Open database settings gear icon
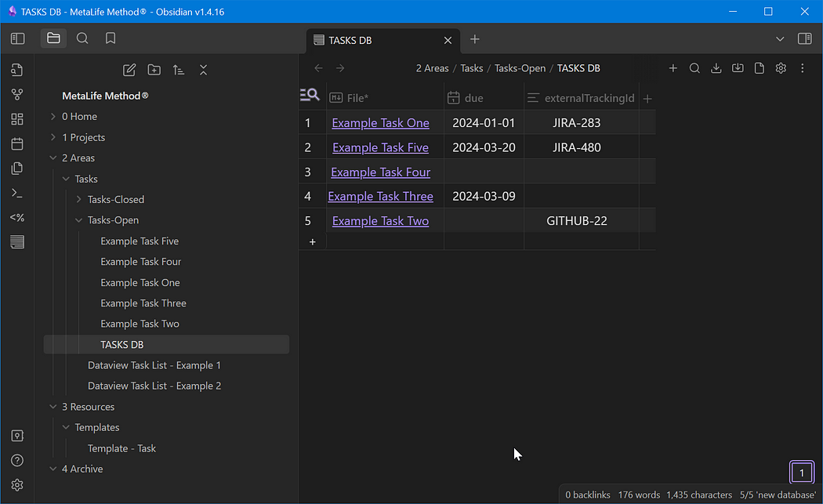The image size is (823, 504). click(x=781, y=68)
